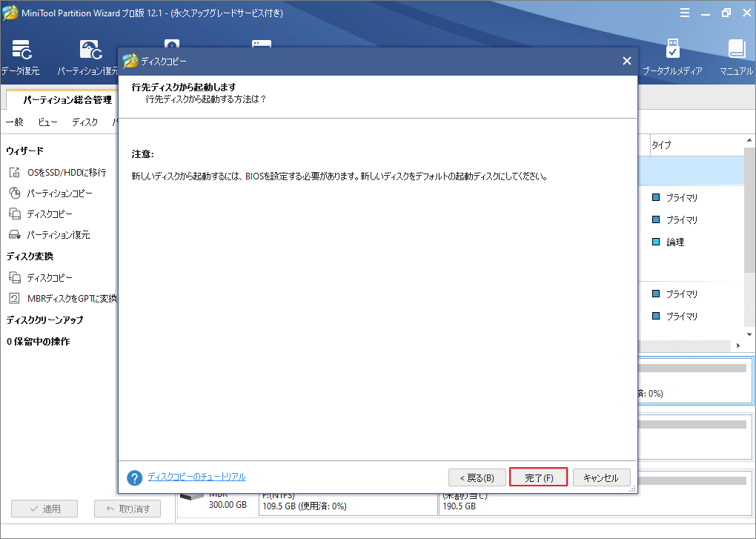Viewport: 756px width, 539px height.
Task: Go back with < 戻る(B) button
Action: [477, 477]
